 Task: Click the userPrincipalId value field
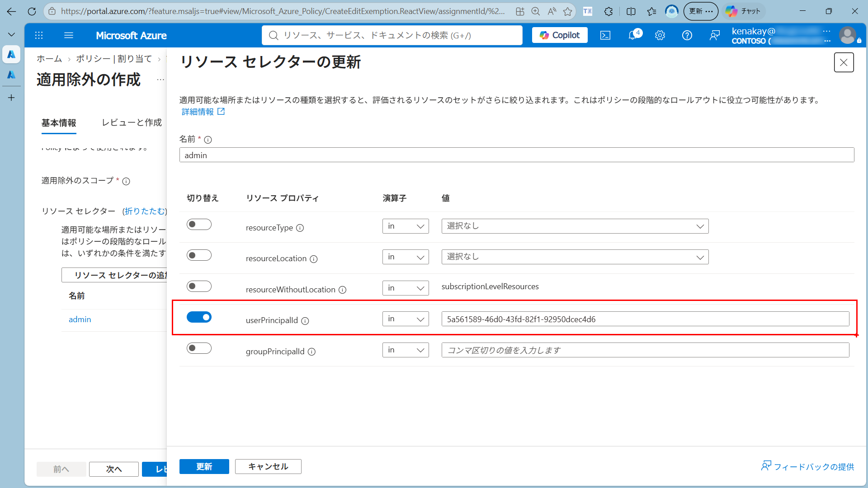point(645,319)
